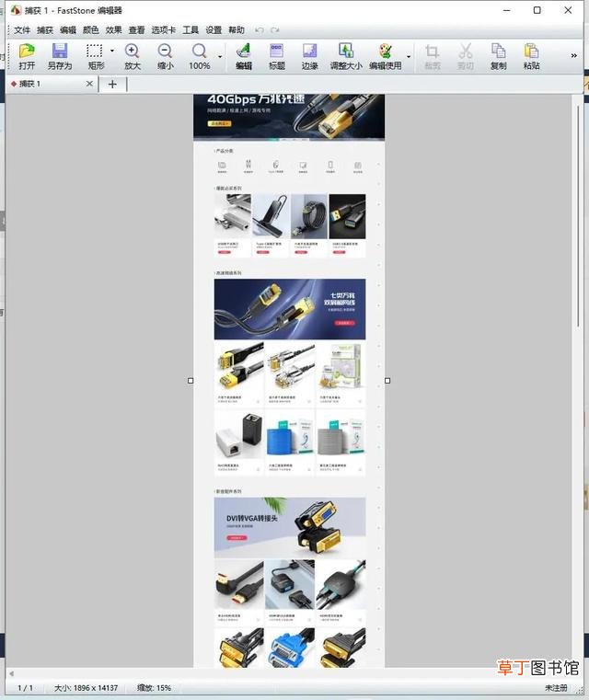Open the 颜色 menu
Viewport: 589px width, 700px height.
(x=90, y=30)
